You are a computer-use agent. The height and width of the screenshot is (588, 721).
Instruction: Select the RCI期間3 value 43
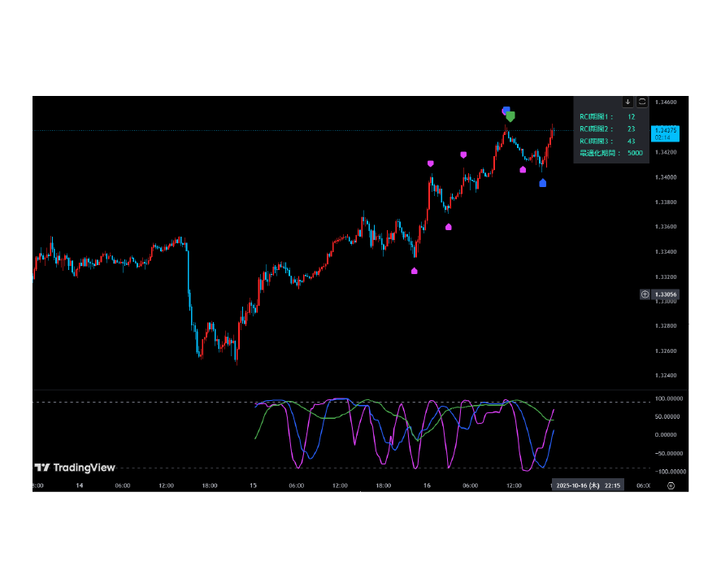click(631, 142)
